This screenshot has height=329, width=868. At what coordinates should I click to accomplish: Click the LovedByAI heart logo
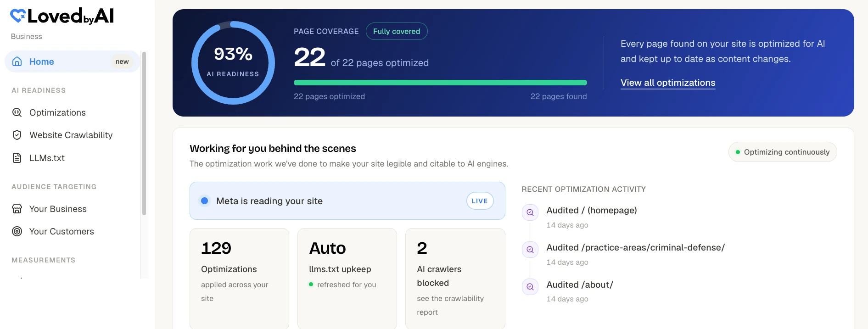tap(18, 16)
